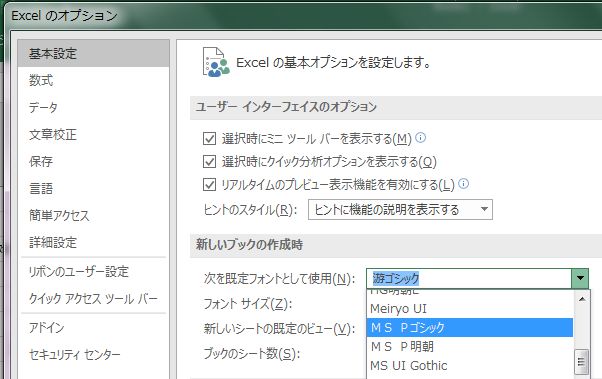Toggle 選択時にクイック分析オプションを表示する checkbox
This screenshot has height=379, width=602.
click(x=209, y=161)
